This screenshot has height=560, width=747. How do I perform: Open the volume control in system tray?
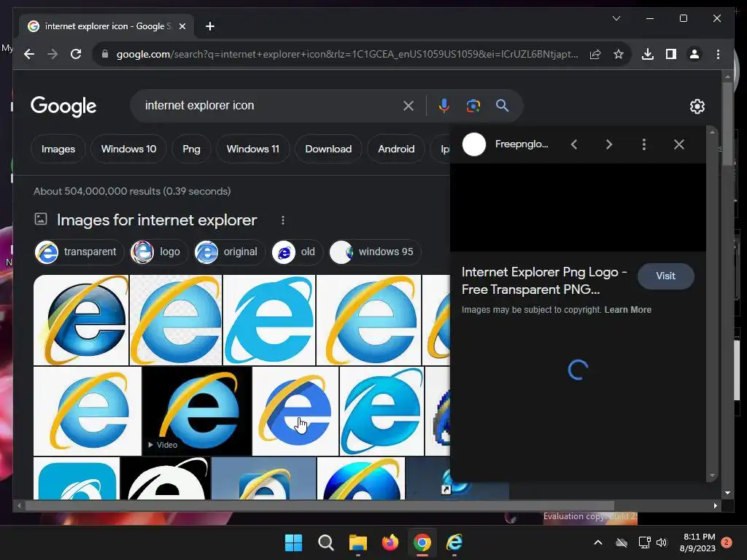coord(661,542)
